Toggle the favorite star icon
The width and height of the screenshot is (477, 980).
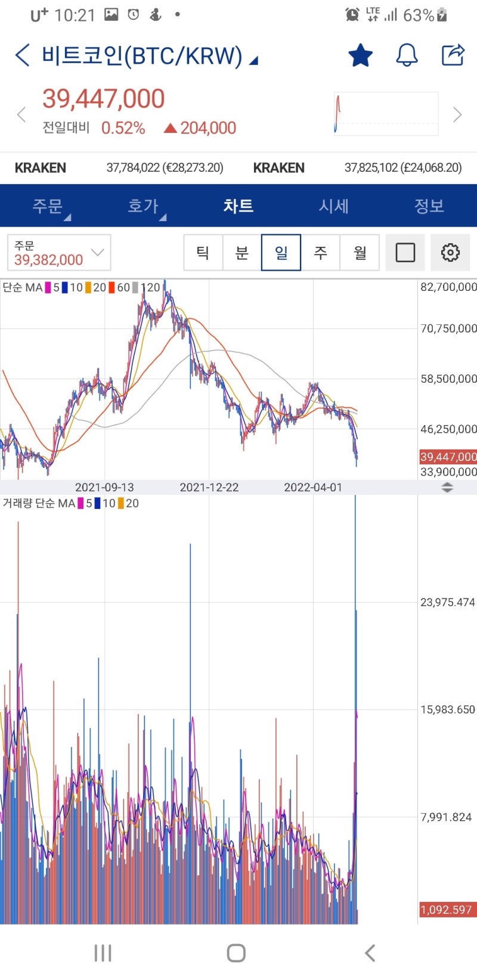pos(360,55)
